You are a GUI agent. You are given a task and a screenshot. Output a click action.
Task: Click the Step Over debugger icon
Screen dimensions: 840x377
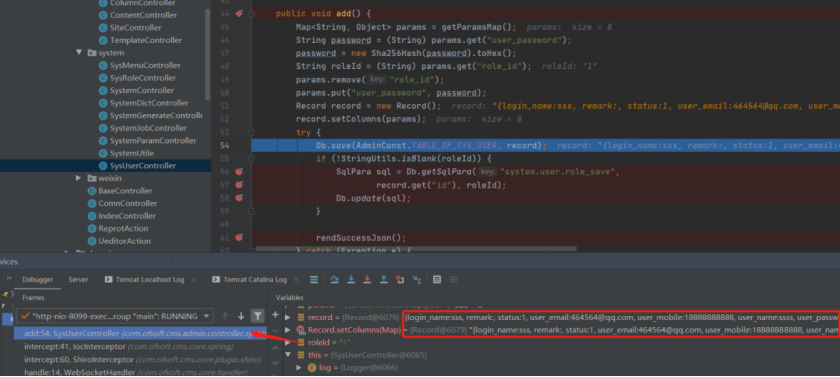(335, 280)
